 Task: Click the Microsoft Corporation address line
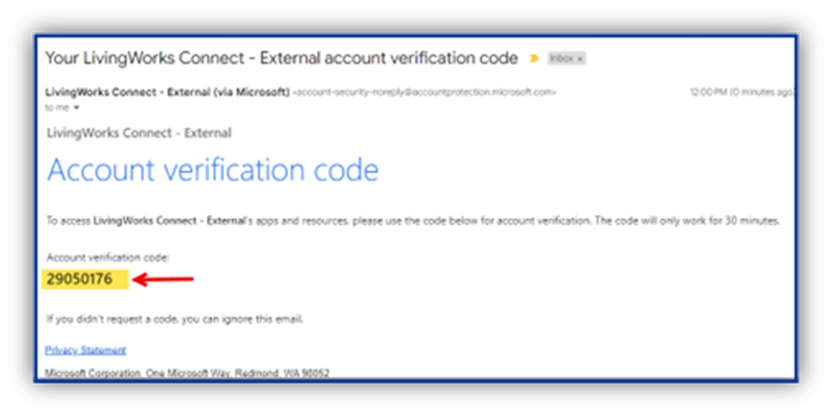tap(187, 373)
